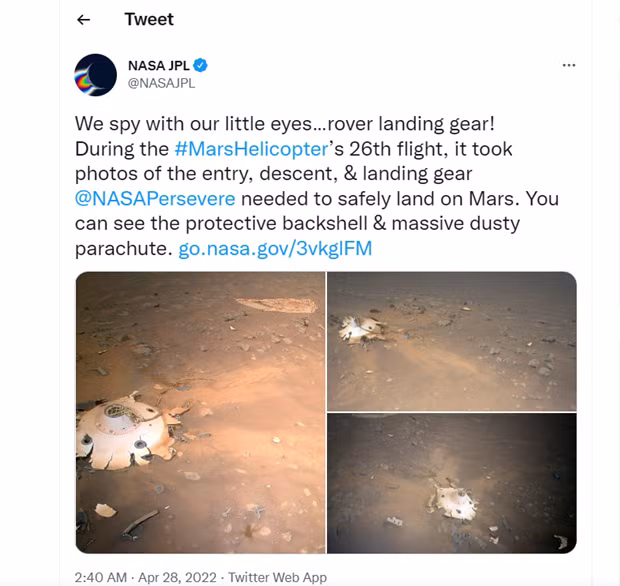Click the parachute in the left photo
The width and height of the screenshot is (620, 586).
pos(267,309)
